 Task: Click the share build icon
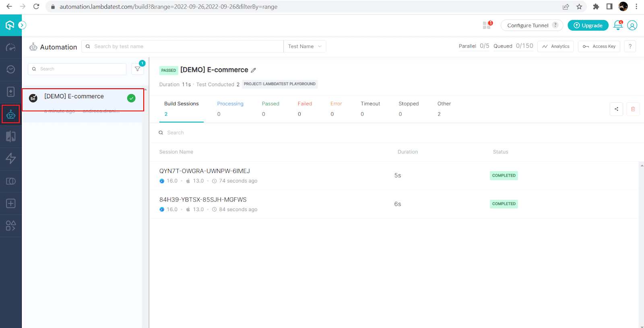[x=616, y=109]
